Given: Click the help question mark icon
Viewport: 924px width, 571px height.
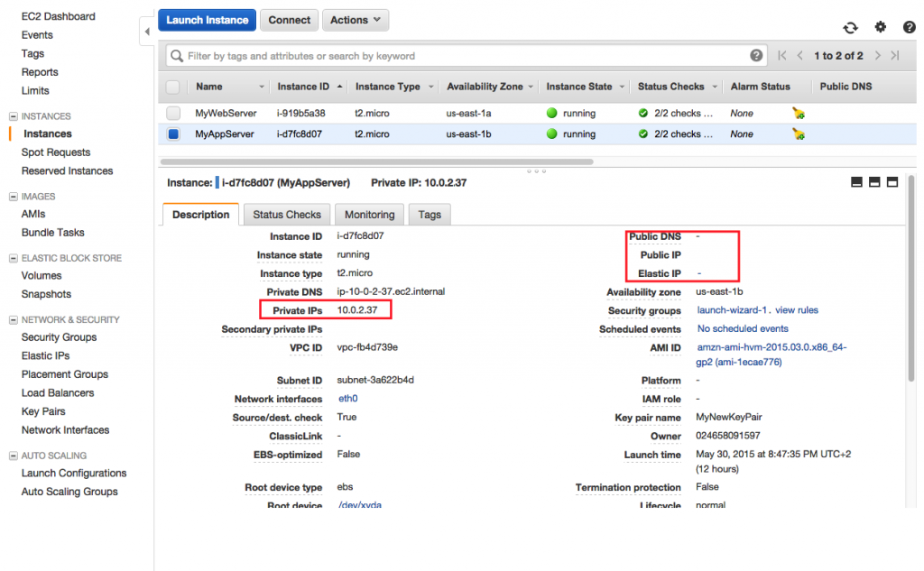Looking at the screenshot, I should tap(908, 28).
